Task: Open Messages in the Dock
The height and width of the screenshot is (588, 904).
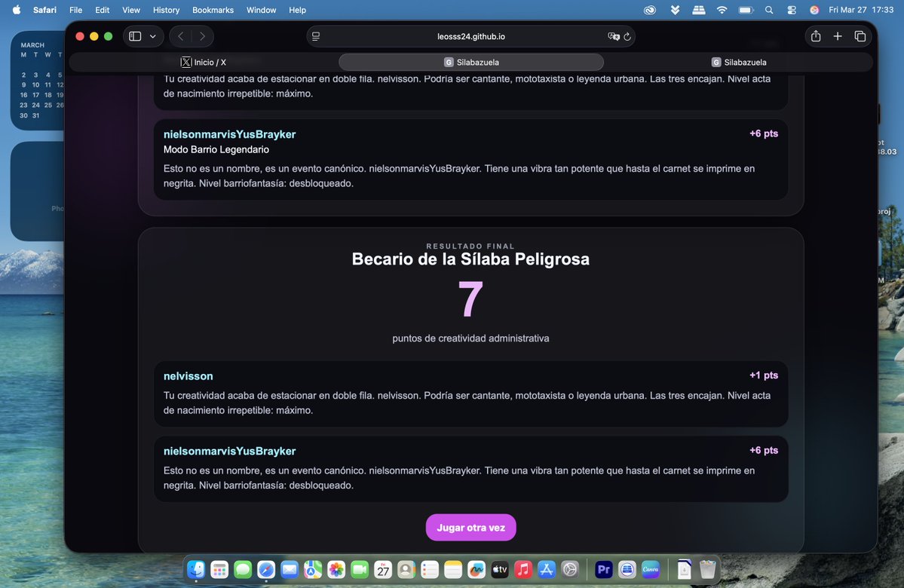Action: pyautogui.click(x=243, y=570)
